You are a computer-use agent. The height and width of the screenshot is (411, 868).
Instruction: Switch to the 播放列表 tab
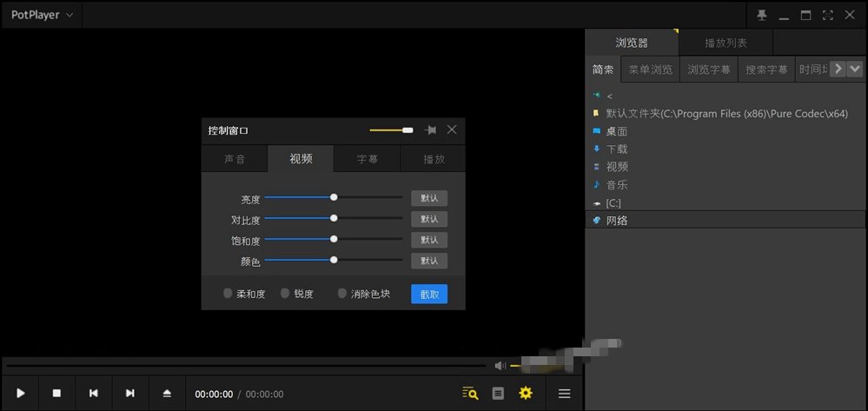(726, 43)
